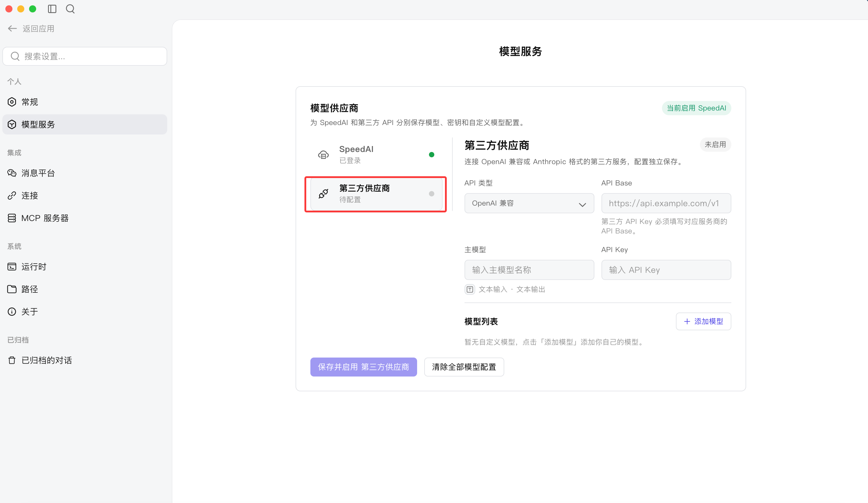Go to 路径 settings
The height and width of the screenshot is (503, 868).
point(85,289)
